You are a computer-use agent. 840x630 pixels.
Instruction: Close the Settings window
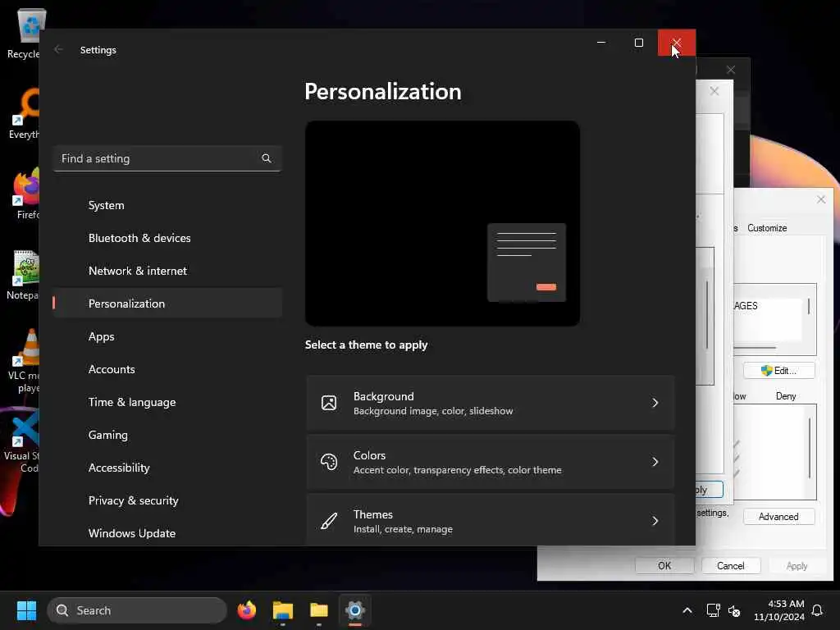(x=677, y=43)
